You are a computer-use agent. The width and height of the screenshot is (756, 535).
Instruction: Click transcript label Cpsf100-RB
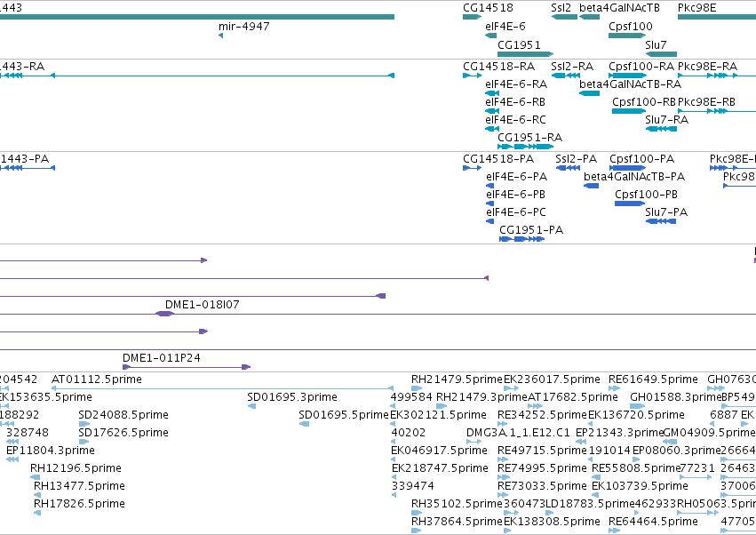(x=644, y=102)
